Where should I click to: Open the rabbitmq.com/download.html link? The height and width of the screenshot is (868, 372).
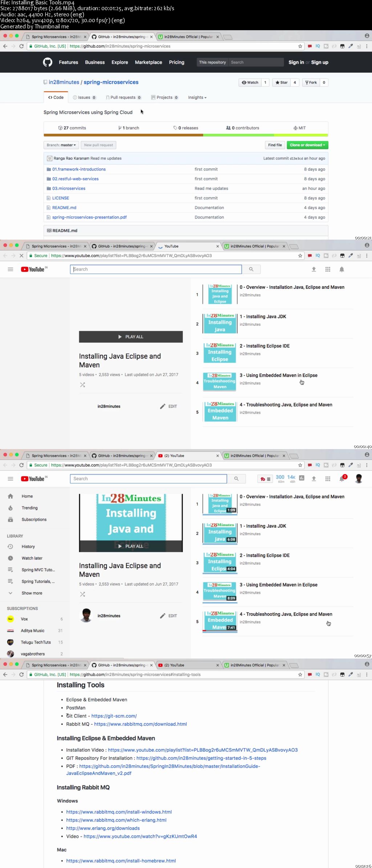(x=140, y=724)
